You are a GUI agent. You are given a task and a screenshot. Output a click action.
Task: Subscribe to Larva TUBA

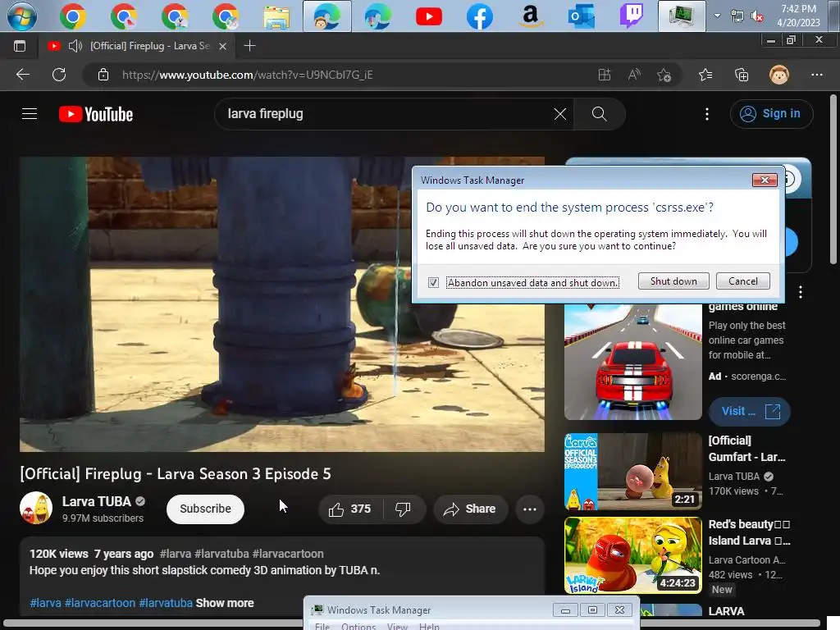pos(205,509)
